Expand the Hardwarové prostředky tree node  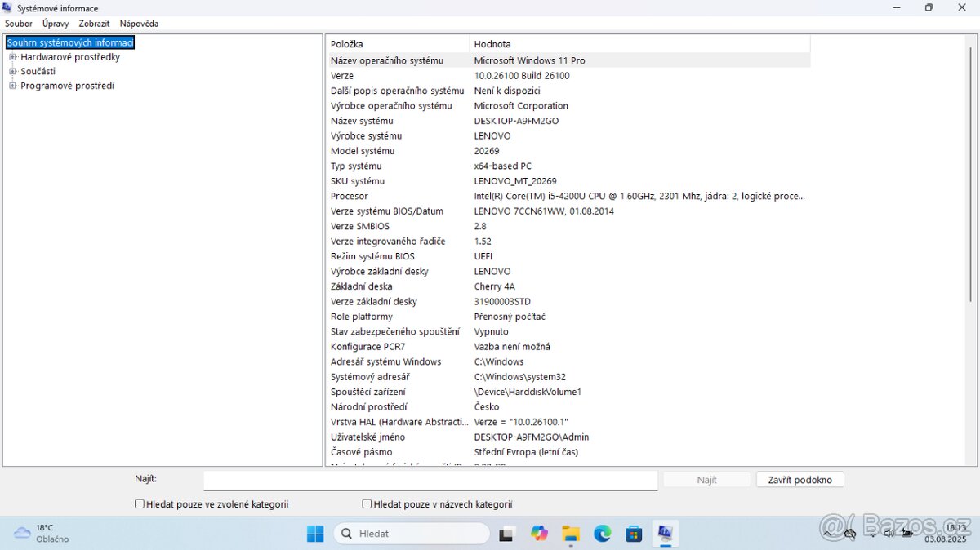tap(11, 56)
